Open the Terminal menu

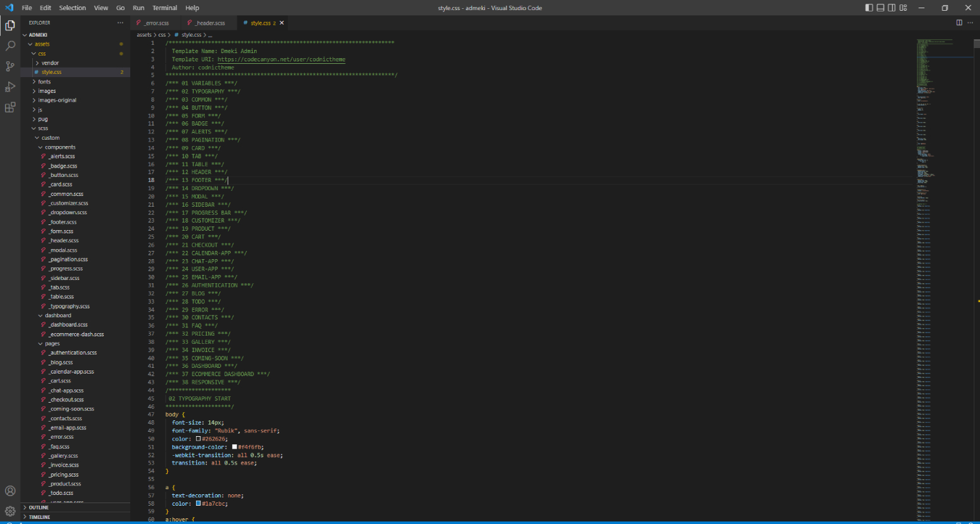click(164, 8)
